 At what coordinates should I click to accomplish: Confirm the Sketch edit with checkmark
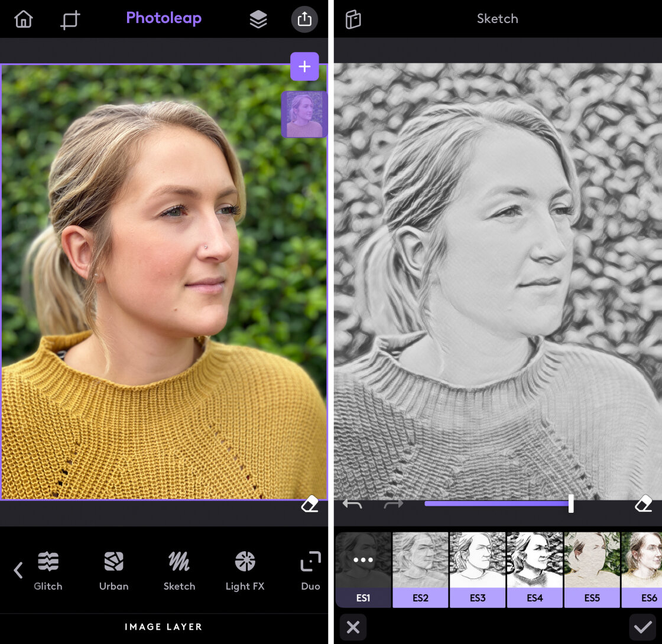[642, 627]
